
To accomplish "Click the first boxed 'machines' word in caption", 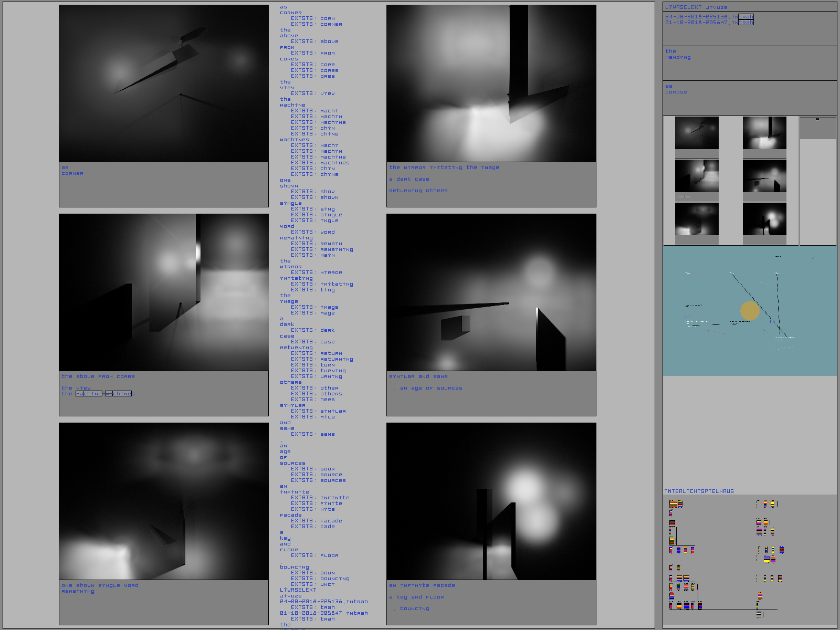I will point(89,394).
